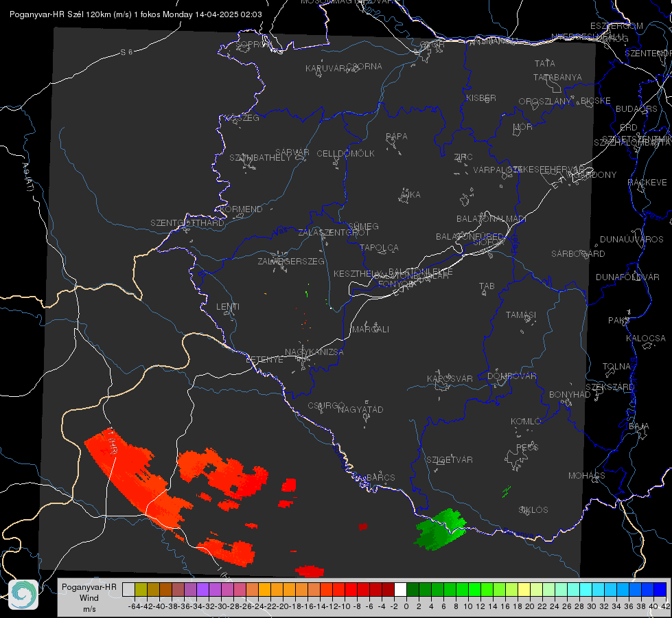Click the TATABANYA city label

click(x=557, y=77)
